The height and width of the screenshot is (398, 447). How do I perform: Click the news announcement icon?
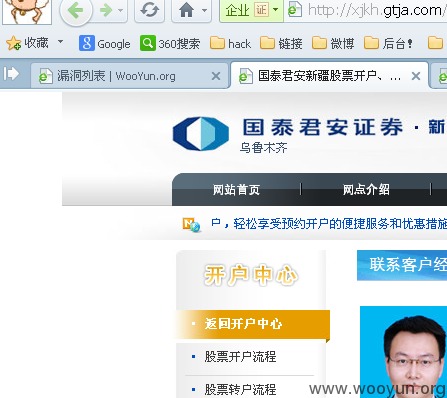[191, 225]
